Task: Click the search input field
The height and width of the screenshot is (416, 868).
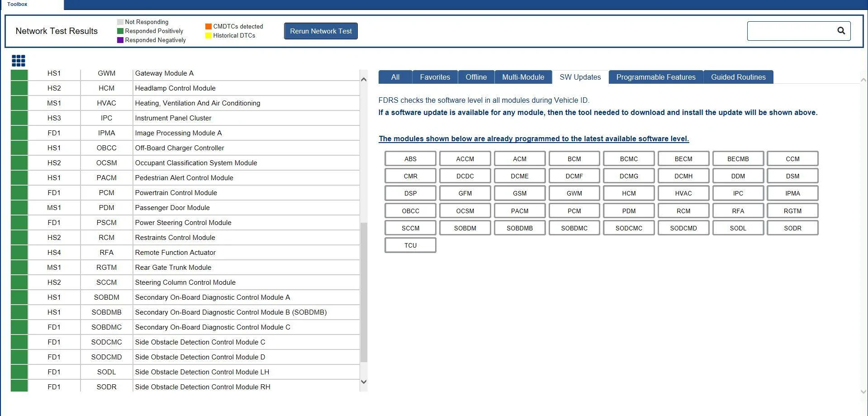Action: pyautogui.click(x=792, y=31)
